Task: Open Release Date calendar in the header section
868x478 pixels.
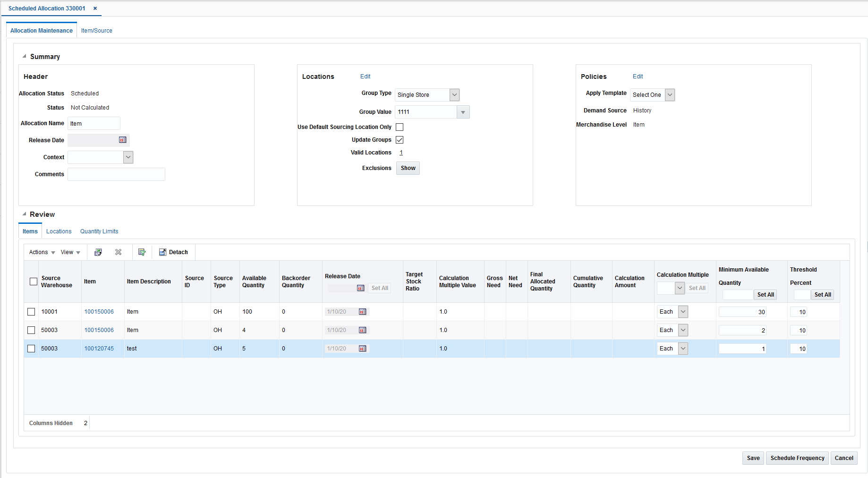Action: pyautogui.click(x=123, y=140)
